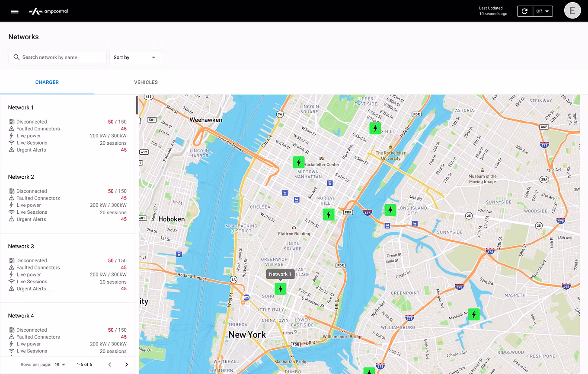Click Faulted Connectors label in Network 2

point(38,198)
